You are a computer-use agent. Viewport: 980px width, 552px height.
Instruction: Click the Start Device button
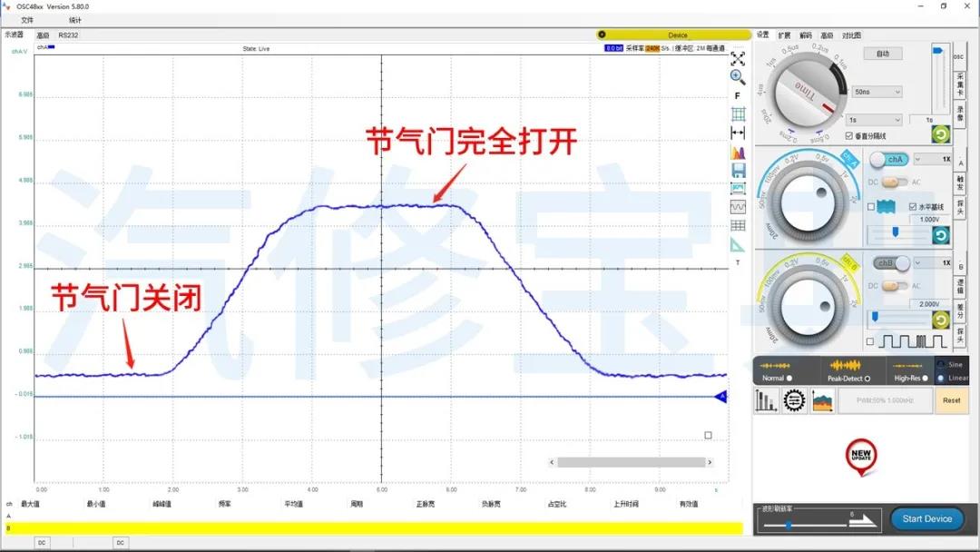click(x=926, y=519)
